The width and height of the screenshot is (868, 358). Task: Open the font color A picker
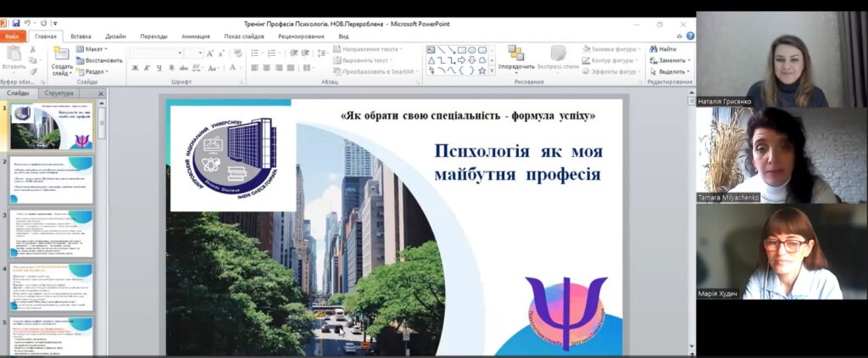pos(234,68)
